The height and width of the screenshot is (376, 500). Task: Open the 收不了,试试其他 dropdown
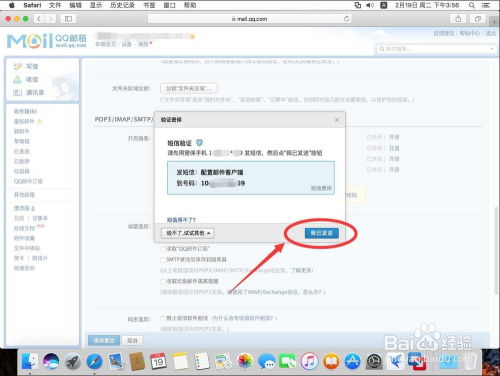tap(188, 233)
